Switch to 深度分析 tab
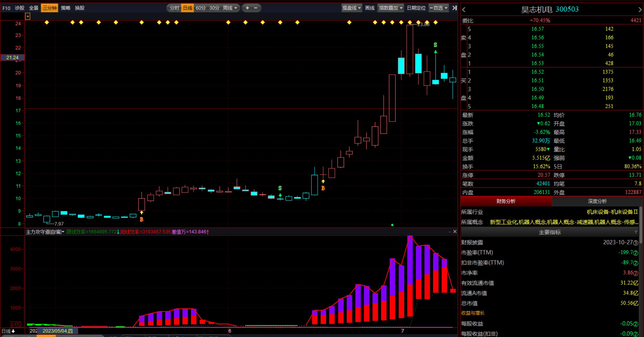The width and height of the screenshot is (644, 337). 597,201
